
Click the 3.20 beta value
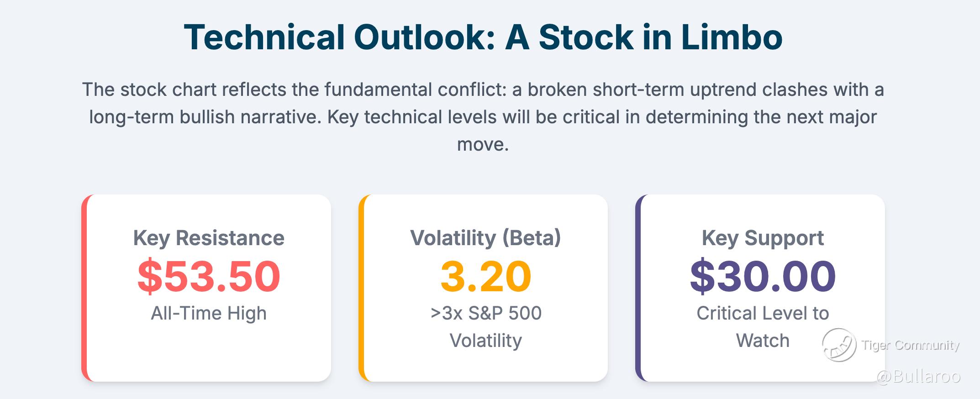point(485,276)
